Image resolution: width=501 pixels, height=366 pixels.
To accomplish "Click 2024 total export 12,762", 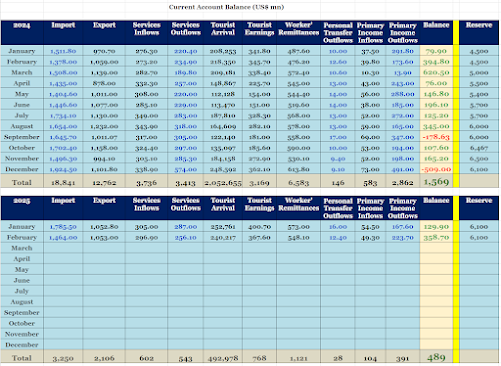I will click(x=104, y=183).
